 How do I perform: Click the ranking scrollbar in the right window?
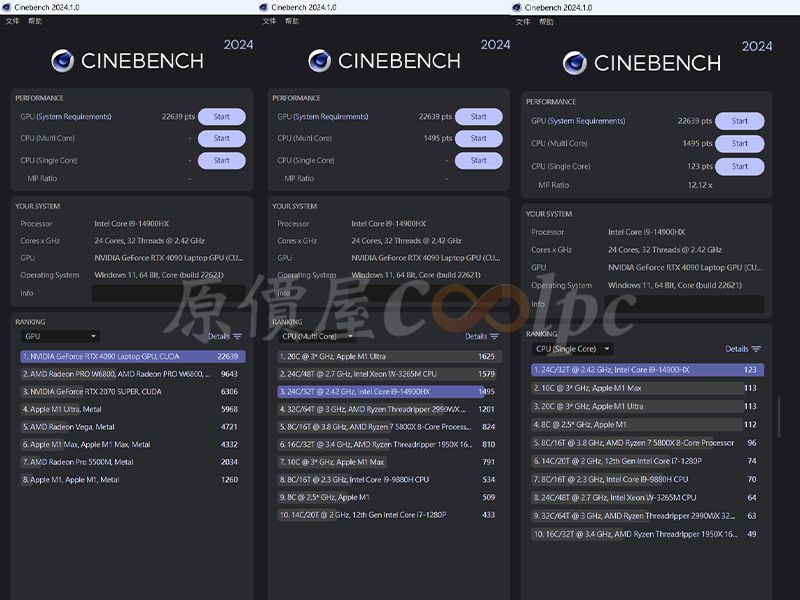pos(779,417)
